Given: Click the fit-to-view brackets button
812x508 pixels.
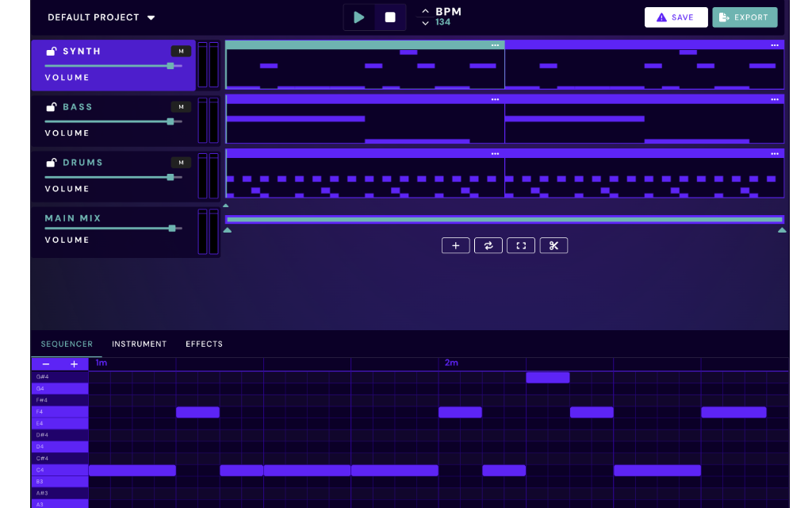Looking at the screenshot, I should click(521, 246).
